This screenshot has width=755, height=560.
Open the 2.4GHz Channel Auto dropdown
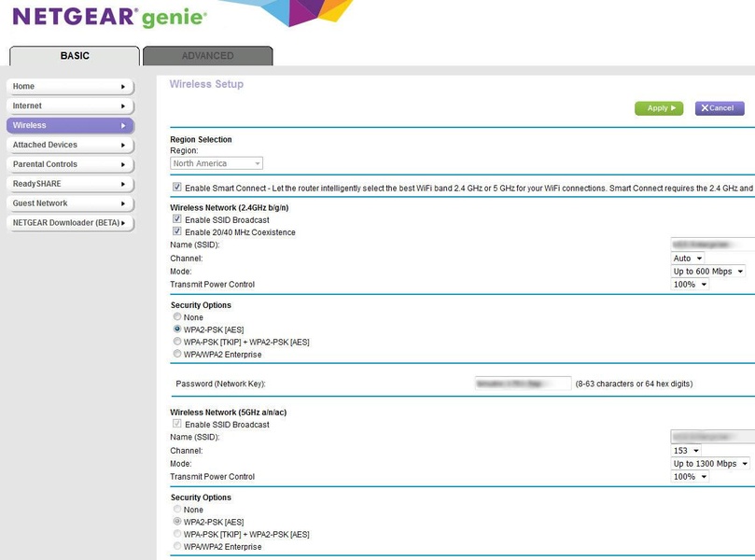[x=688, y=259]
